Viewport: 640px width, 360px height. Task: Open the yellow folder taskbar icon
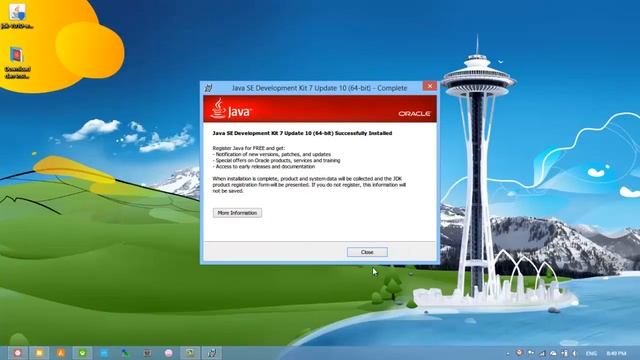pos(39,353)
